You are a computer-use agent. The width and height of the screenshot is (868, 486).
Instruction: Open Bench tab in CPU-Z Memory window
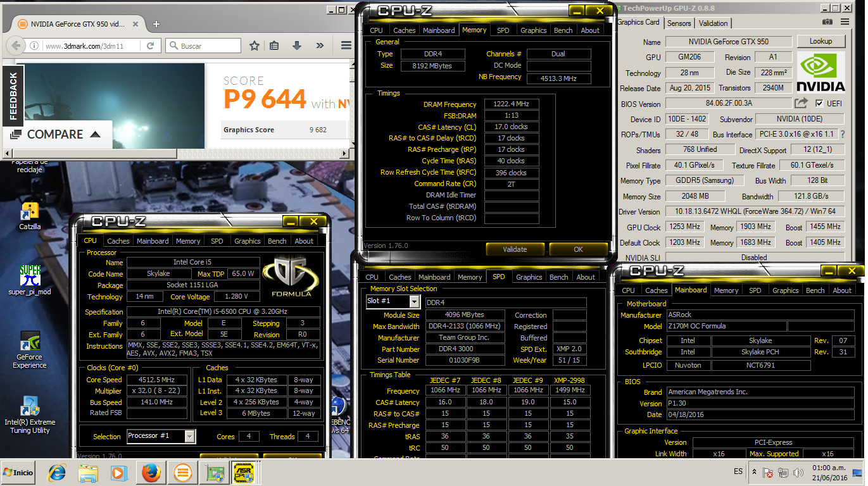(563, 30)
